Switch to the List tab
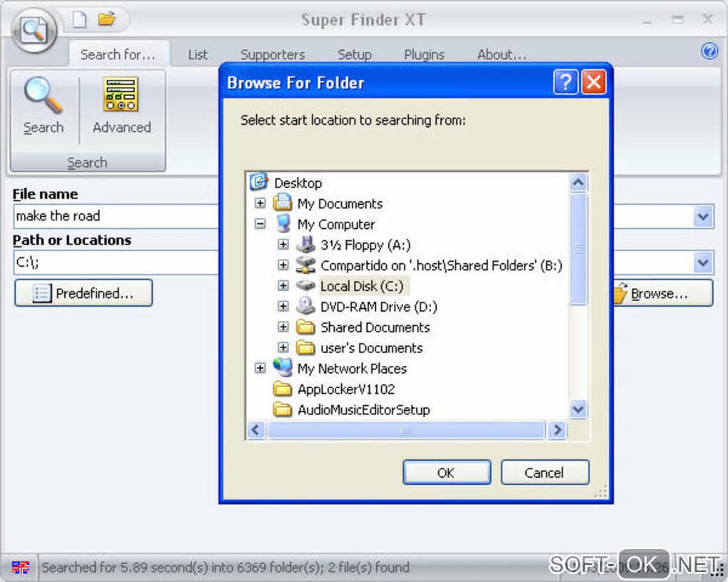 (x=198, y=55)
